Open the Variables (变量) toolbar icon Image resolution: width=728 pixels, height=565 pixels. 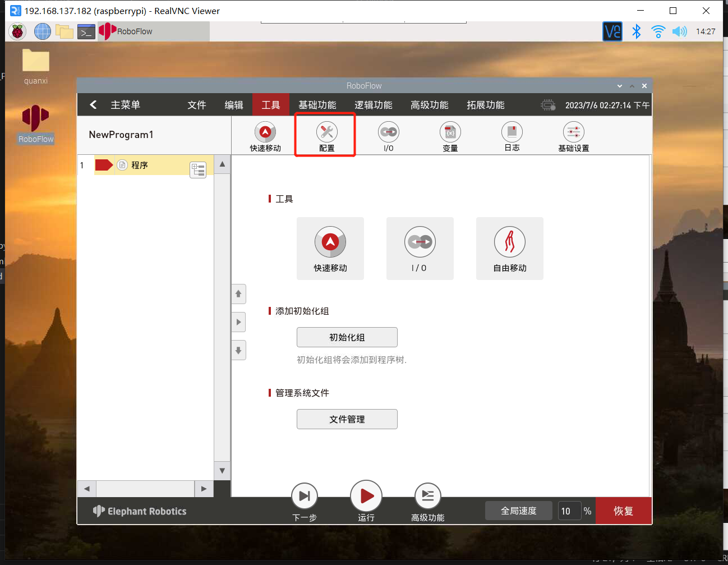(x=450, y=133)
